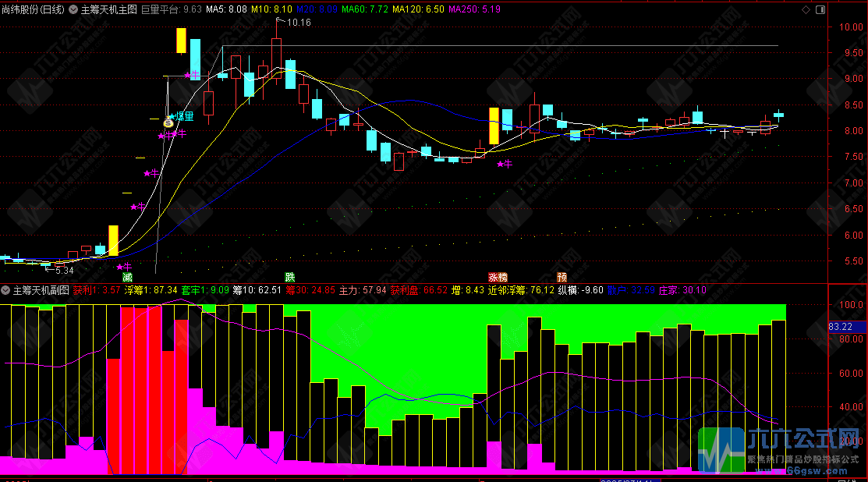Select the 散户: 32.59 value
Screen dimensions: 868x482
pos(631,290)
